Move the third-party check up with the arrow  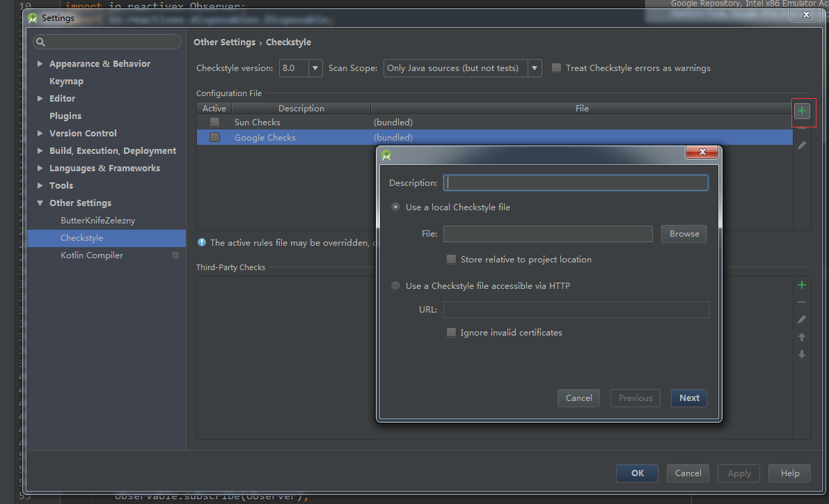[802, 338]
